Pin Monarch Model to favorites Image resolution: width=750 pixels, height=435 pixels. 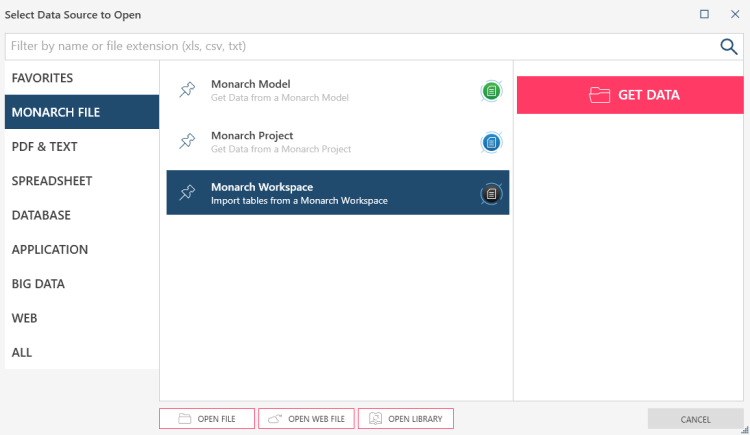pyautogui.click(x=187, y=91)
